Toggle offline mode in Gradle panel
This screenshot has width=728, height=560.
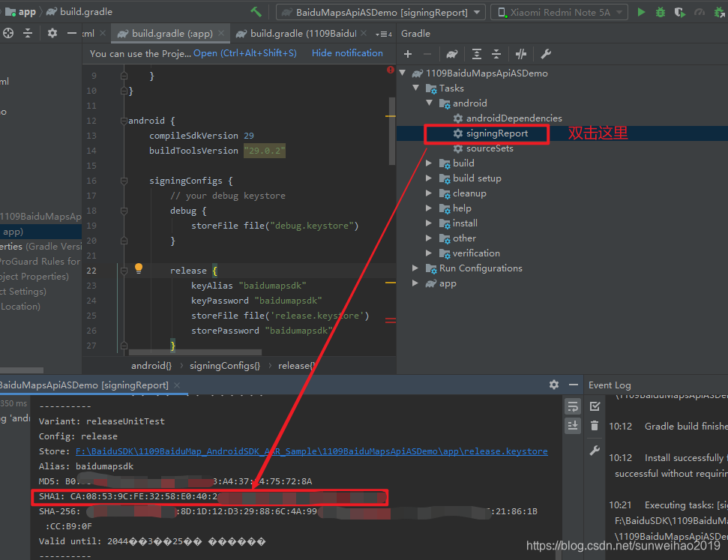[x=521, y=54]
